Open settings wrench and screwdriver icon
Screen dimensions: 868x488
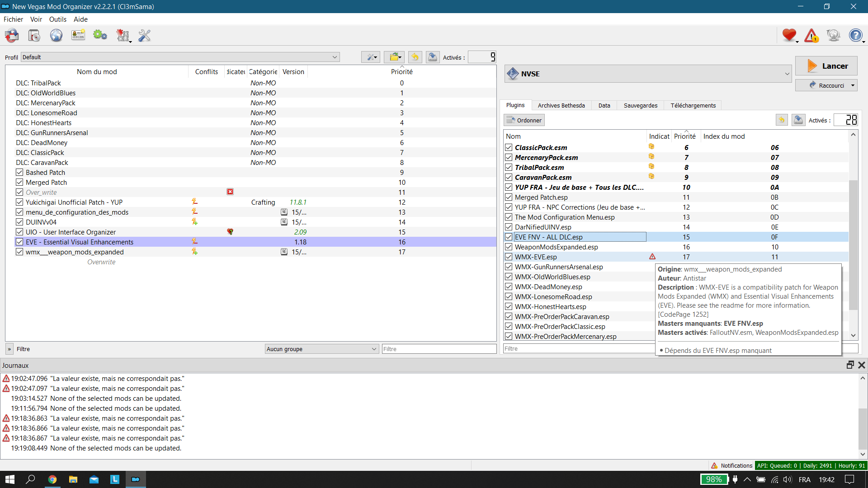(145, 35)
